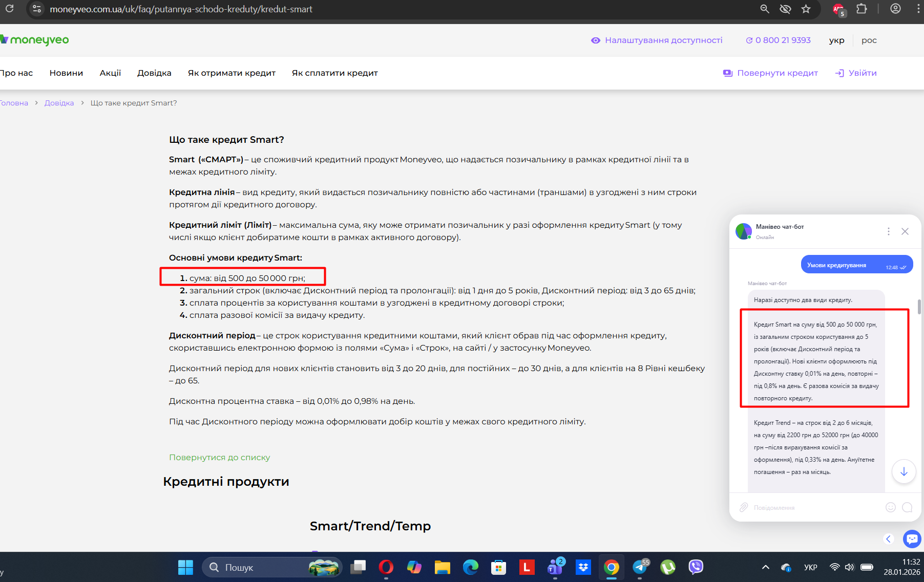The width and height of the screenshot is (924, 582).
Task: Open Microsoft Edge from the taskbar
Action: 470,567
